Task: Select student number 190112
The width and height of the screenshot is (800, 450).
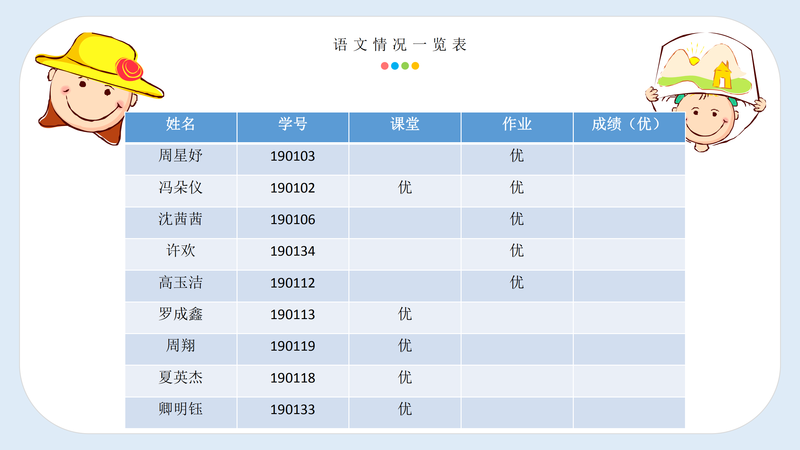Action: pyautogui.click(x=293, y=283)
